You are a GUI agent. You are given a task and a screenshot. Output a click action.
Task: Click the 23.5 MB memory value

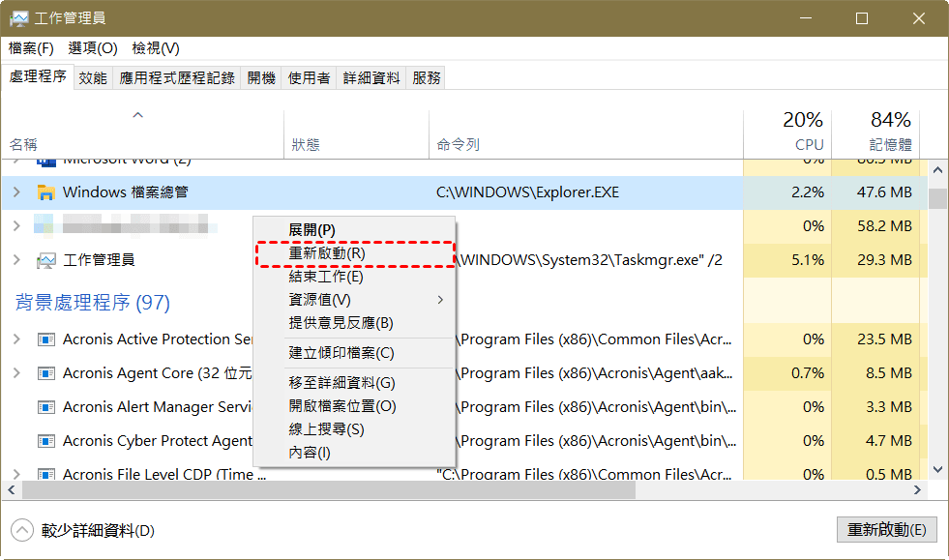coord(884,339)
